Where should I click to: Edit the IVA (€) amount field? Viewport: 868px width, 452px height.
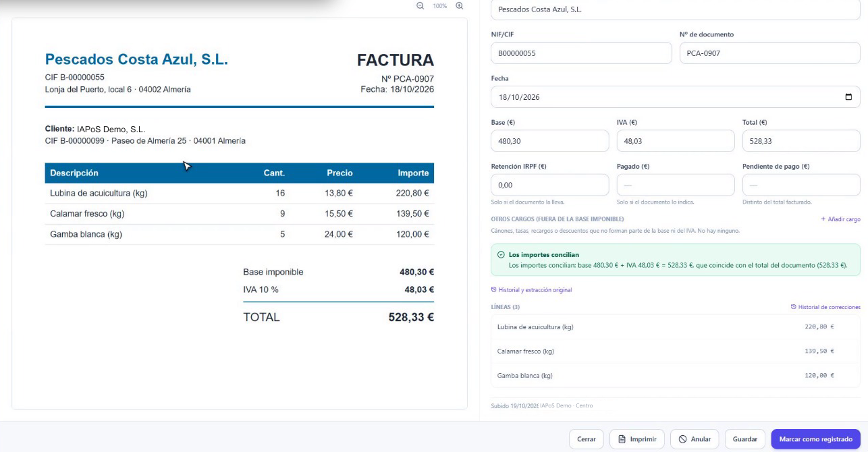point(676,141)
